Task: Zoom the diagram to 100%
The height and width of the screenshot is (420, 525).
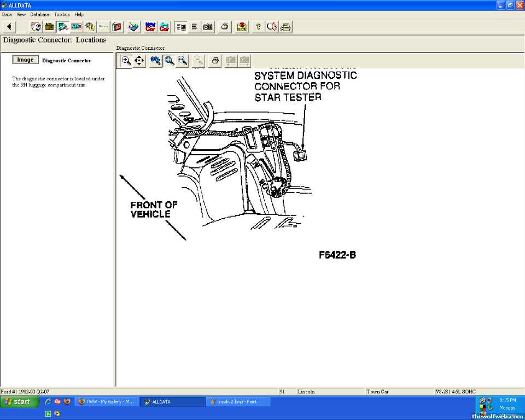Action: point(156,61)
